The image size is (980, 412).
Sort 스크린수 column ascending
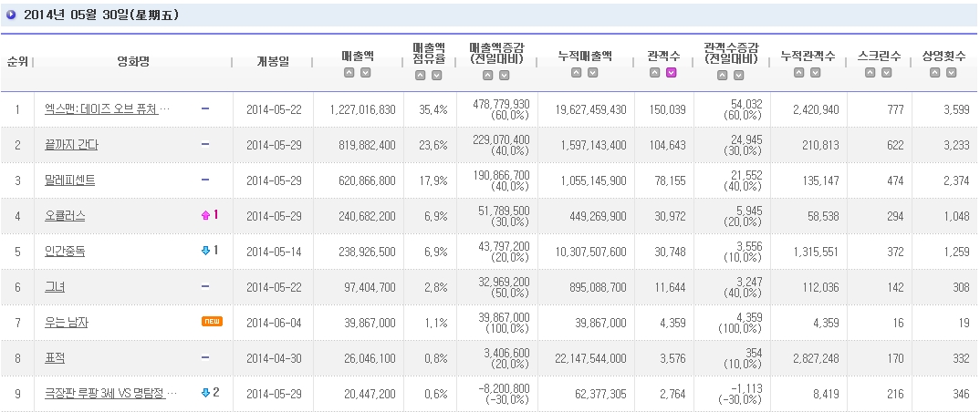pos(871,73)
